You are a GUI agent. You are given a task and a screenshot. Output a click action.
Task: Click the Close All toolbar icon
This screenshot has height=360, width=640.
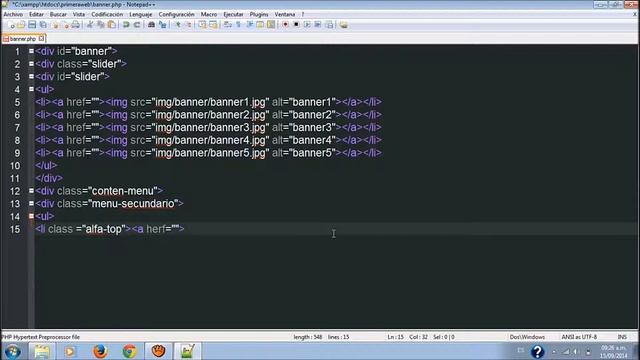tap(66, 25)
